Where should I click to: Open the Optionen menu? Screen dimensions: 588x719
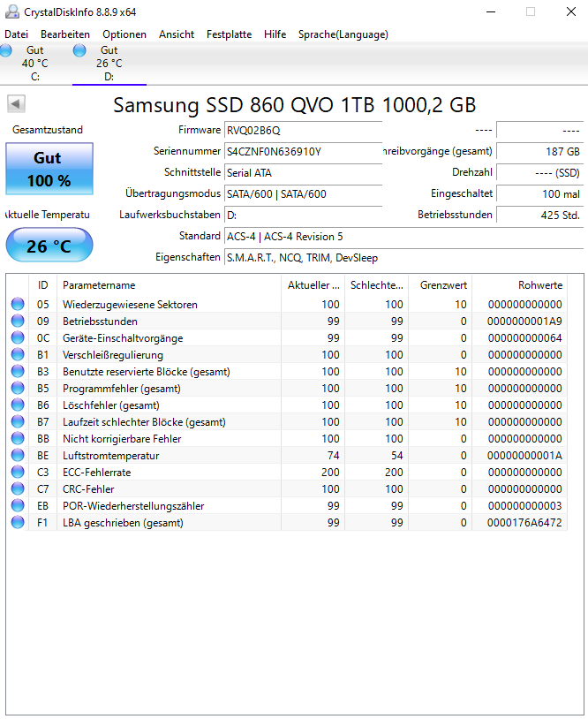pyautogui.click(x=124, y=34)
